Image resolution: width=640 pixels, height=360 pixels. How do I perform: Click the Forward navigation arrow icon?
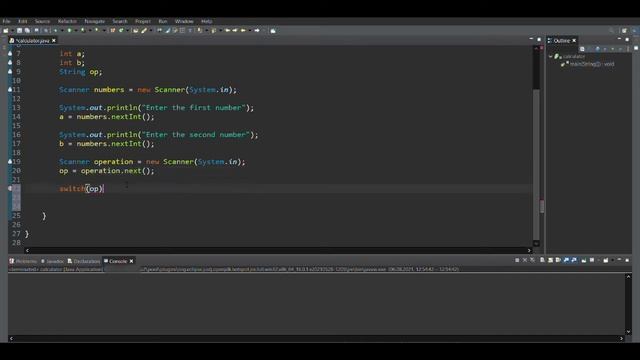coord(257,31)
